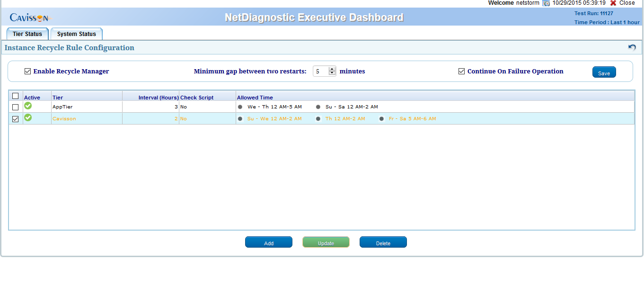Check the AppTier row checkbox
Image resolution: width=644 pixels, height=295 pixels.
(15, 107)
